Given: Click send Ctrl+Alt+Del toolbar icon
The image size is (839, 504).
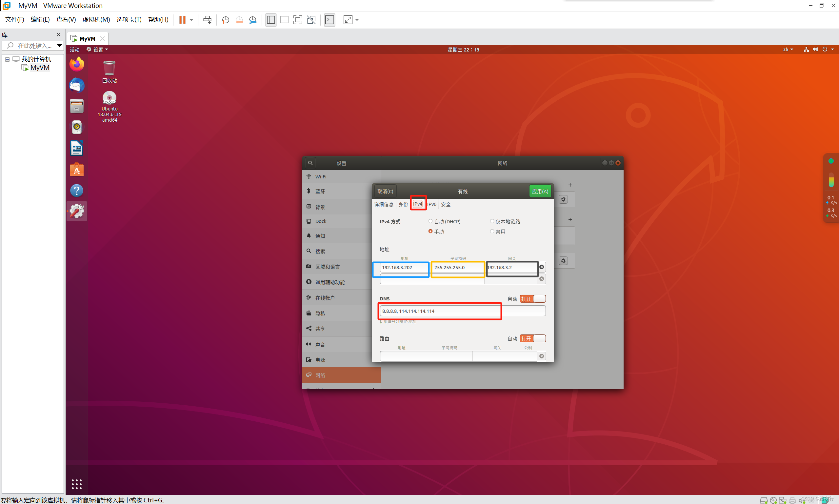Looking at the screenshot, I should [x=207, y=20].
